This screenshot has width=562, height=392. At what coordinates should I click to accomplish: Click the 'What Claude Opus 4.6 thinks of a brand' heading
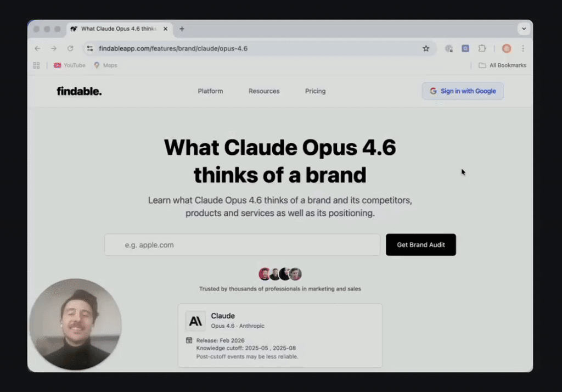coord(280,161)
